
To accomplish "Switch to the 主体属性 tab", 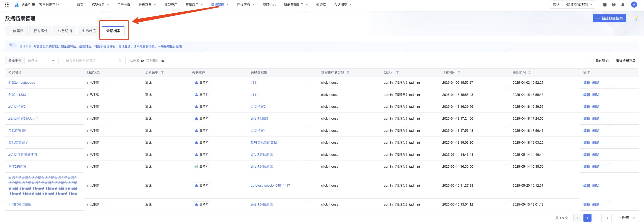I will pyautogui.click(x=16, y=31).
